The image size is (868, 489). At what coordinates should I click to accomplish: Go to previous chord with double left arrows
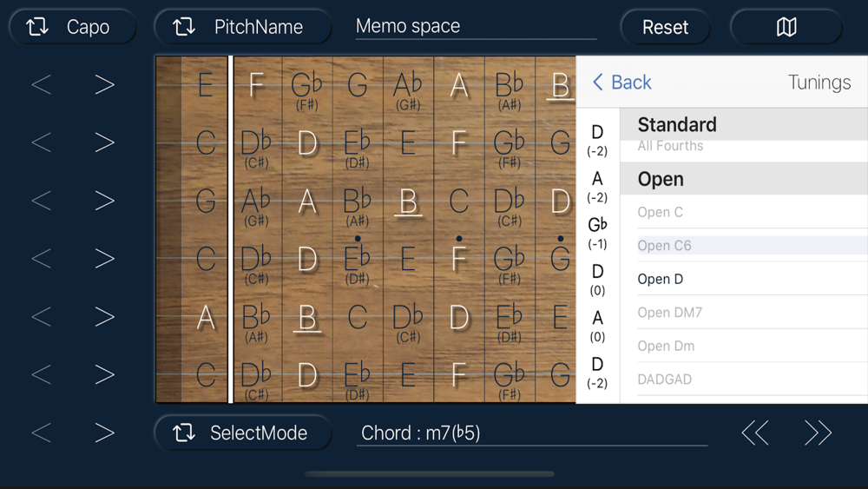[x=755, y=433]
